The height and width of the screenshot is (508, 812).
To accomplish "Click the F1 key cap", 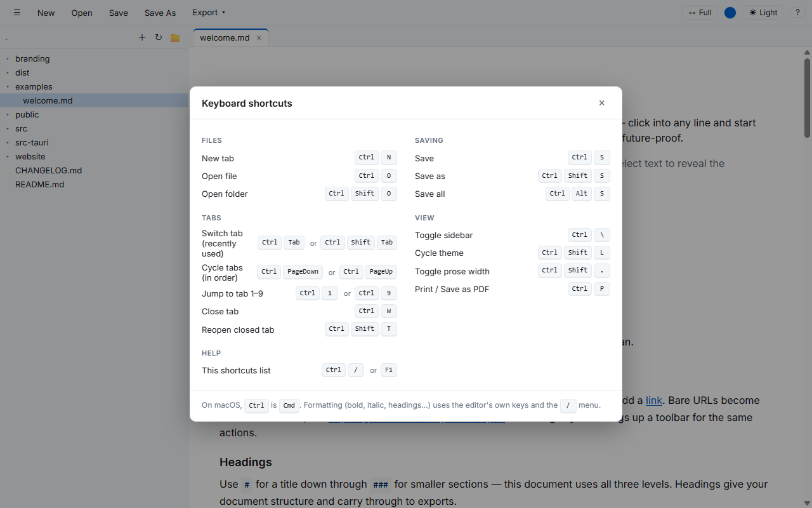I will click(x=389, y=370).
